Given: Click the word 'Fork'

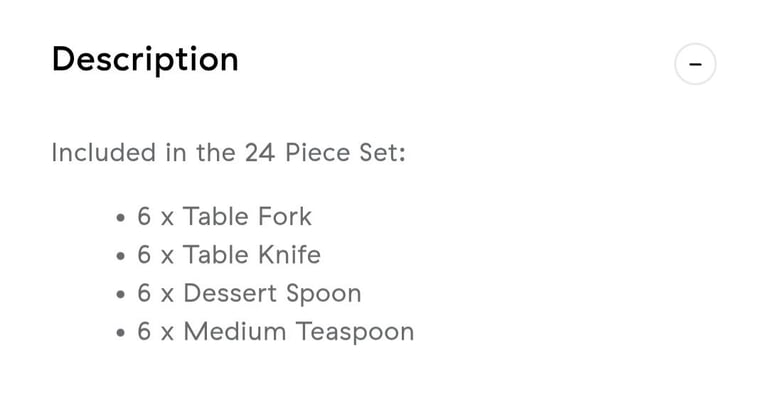Looking at the screenshot, I should pyautogui.click(x=285, y=216).
